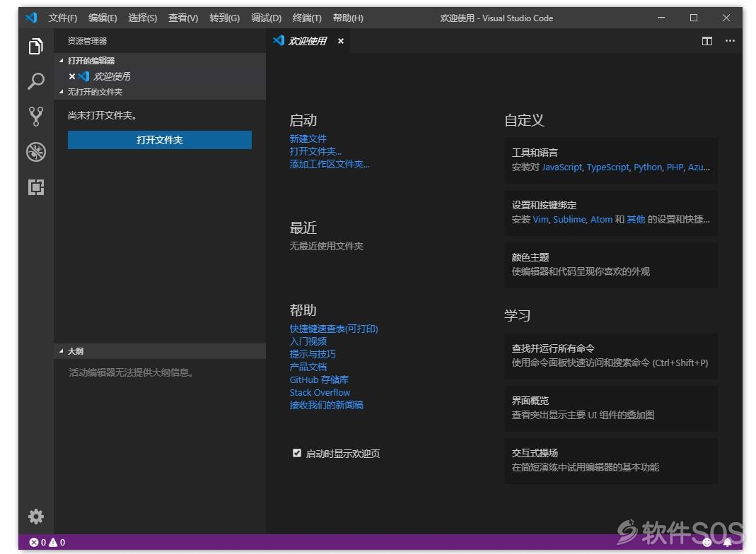This screenshot has width=756, height=554.
Task: Open the 帮助(H) menu
Action: [x=348, y=18]
